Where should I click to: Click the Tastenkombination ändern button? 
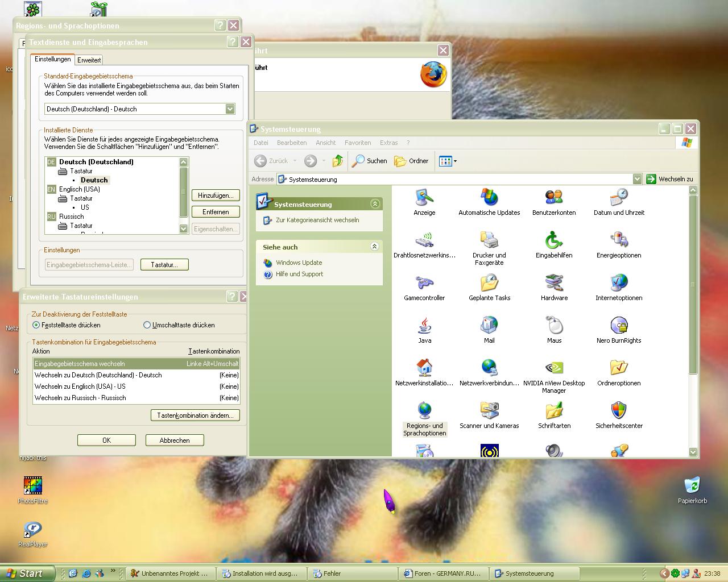(195, 415)
